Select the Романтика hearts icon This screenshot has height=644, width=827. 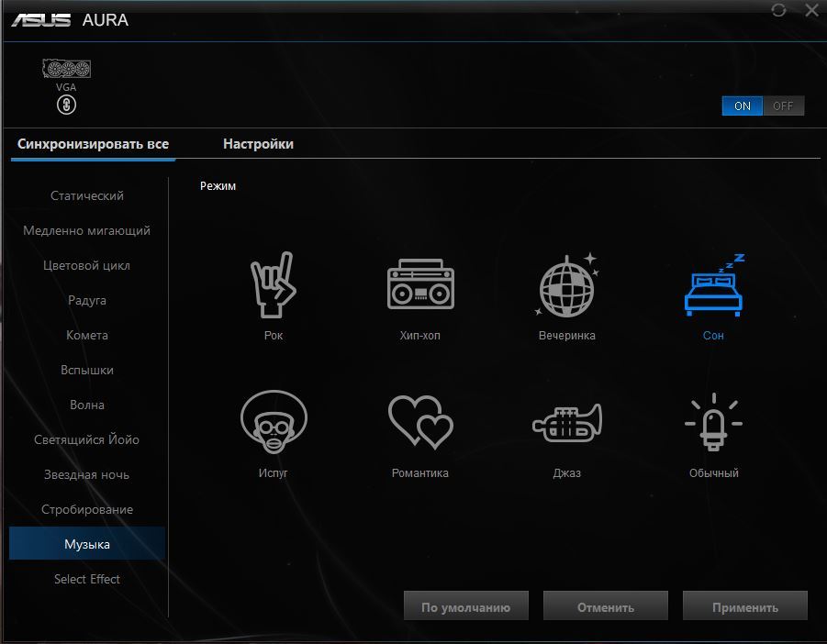click(x=420, y=422)
